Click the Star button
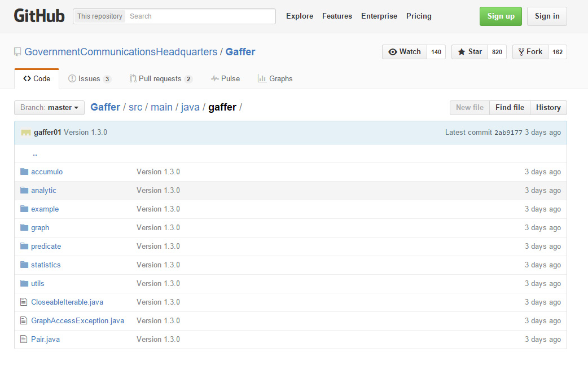The height and width of the screenshot is (365, 588). tap(469, 52)
